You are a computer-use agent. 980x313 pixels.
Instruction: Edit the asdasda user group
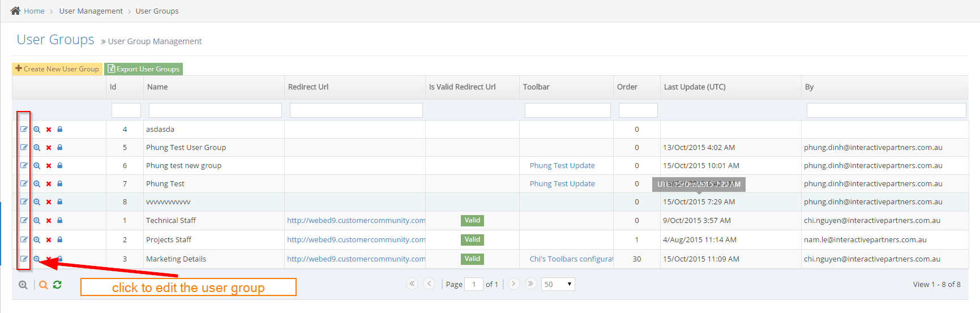(x=24, y=129)
